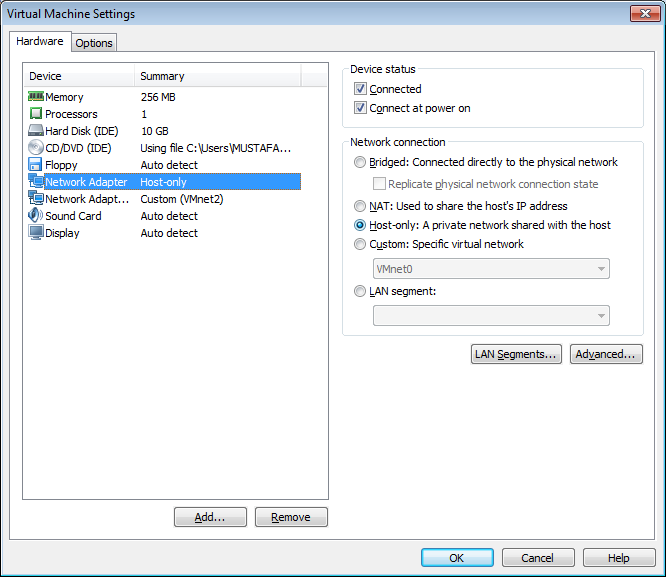Click the Advanced... button
The width and height of the screenshot is (666, 577).
606,354
